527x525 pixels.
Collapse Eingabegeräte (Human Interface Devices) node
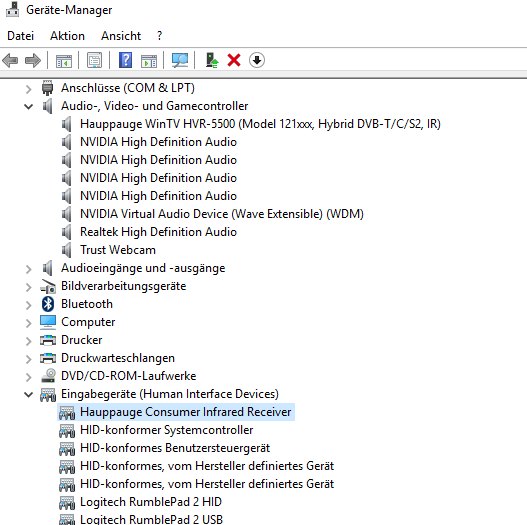[x=29, y=394]
